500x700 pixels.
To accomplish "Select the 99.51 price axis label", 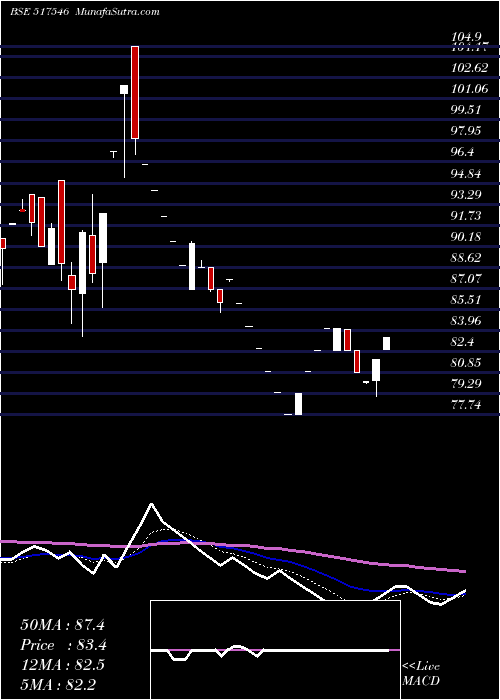I will pos(466,110).
